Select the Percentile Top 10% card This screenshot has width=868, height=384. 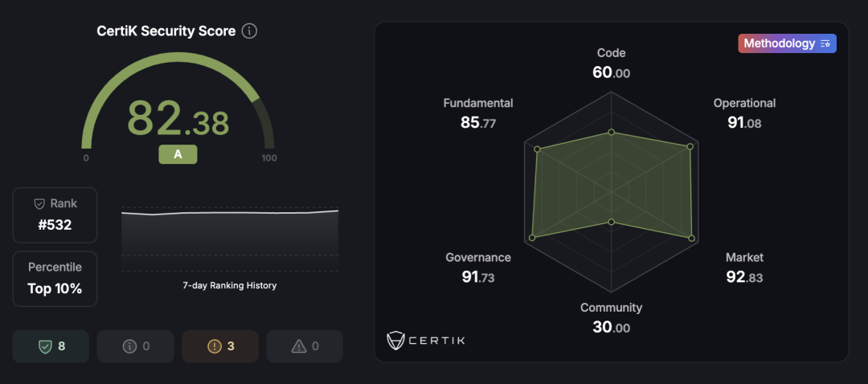(55, 278)
